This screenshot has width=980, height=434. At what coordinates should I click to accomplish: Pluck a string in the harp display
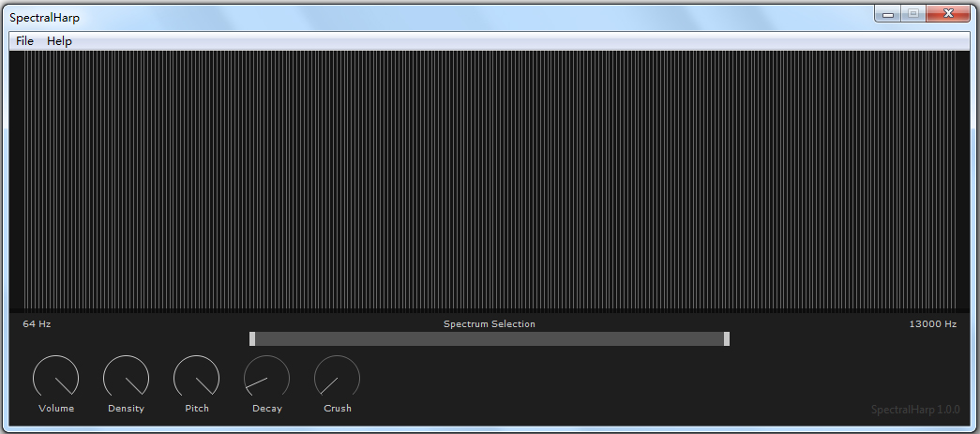(490, 180)
